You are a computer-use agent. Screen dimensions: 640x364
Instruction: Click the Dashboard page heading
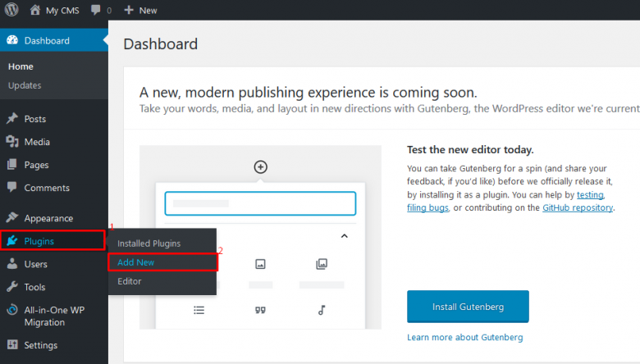(x=160, y=44)
